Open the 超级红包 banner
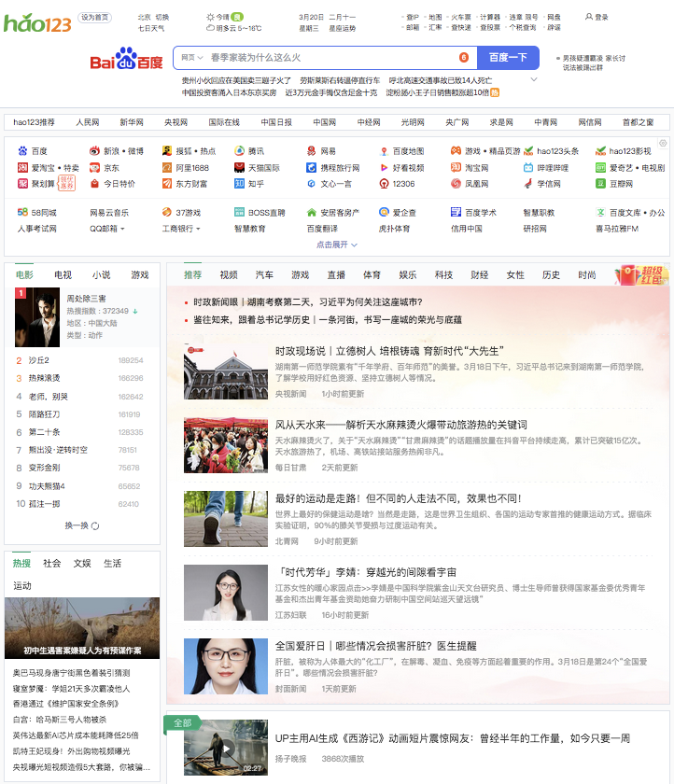Screen dimensions: 674x784 pyautogui.click(x=642, y=274)
